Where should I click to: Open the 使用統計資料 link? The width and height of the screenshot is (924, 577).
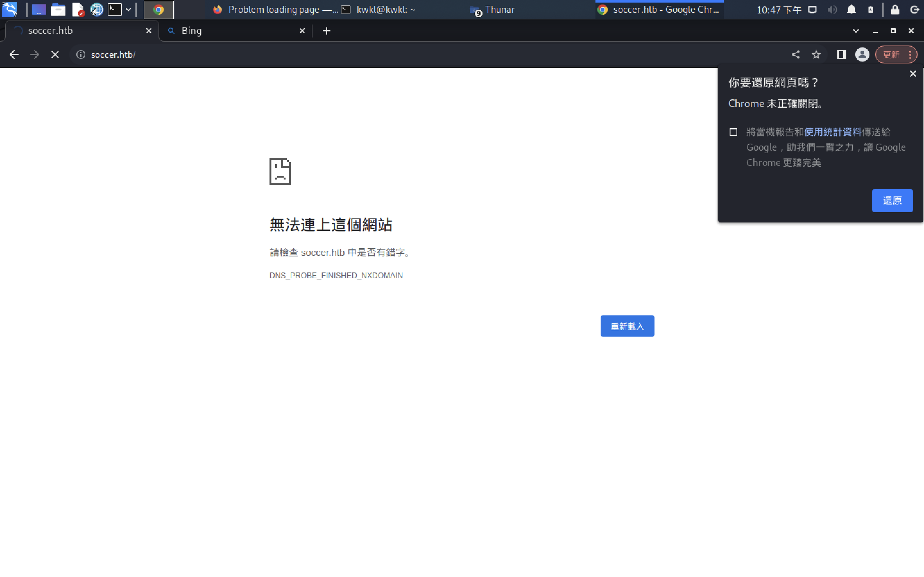[x=833, y=132]
